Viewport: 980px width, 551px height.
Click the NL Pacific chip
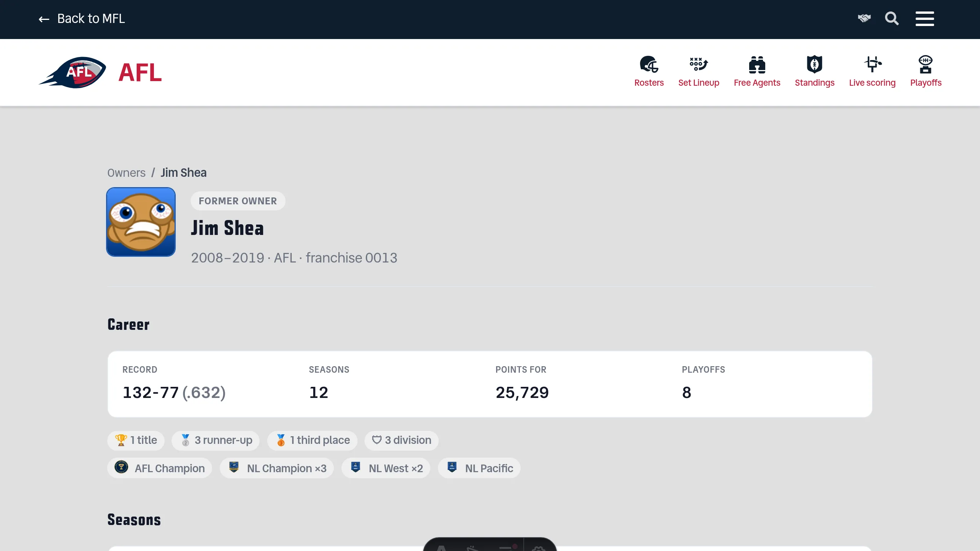[479, 468]
